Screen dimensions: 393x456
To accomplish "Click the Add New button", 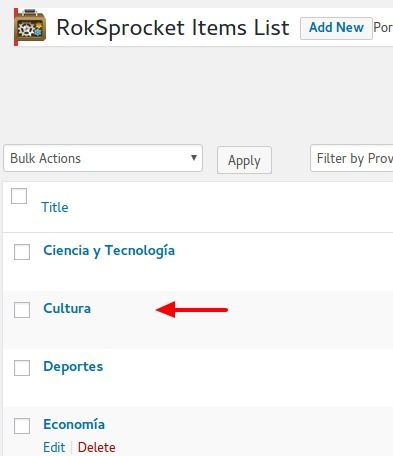I will click(336, 28).
